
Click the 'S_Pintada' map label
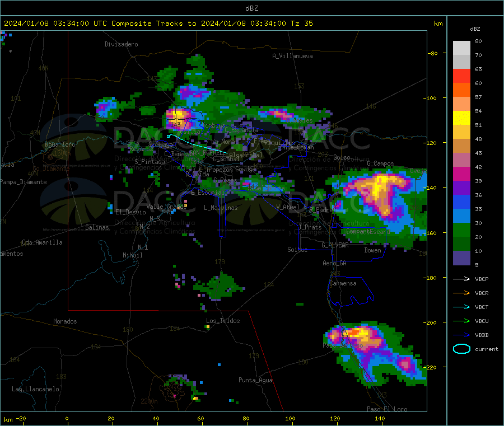click(x=150, y=162)
